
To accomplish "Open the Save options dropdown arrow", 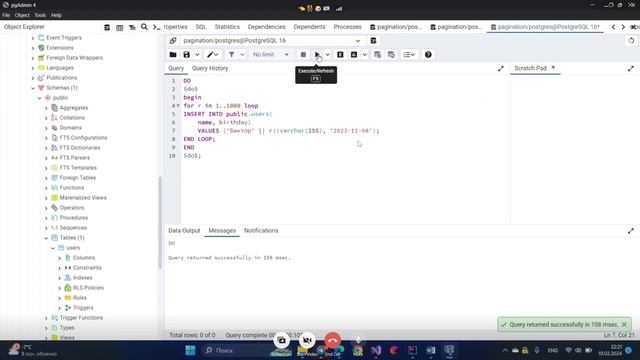I will point(197,55).
